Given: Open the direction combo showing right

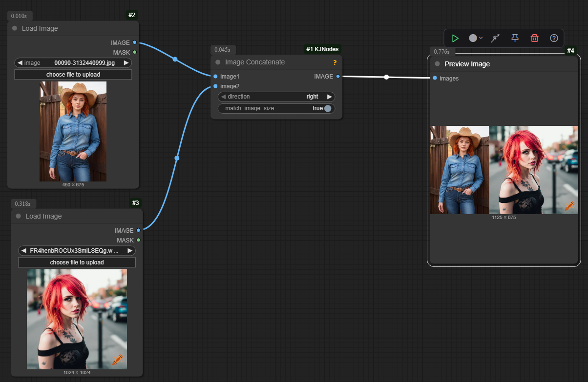Looking at the screenshot, I should 277,97.
